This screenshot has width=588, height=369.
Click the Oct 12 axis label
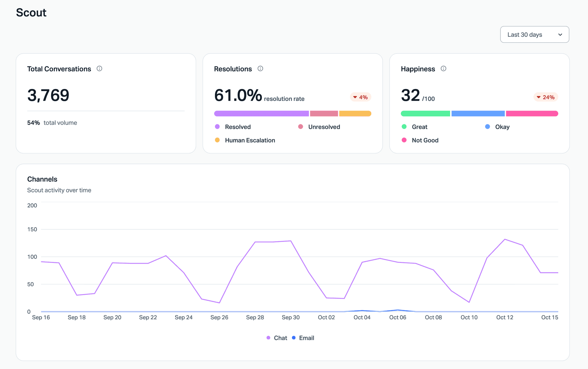pyautogui.click(x=505, y=318)
